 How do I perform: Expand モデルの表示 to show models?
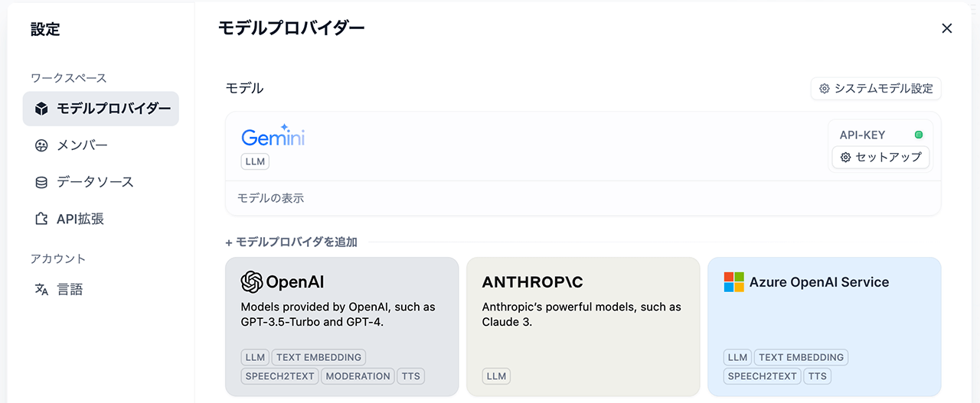click(270, 198)
